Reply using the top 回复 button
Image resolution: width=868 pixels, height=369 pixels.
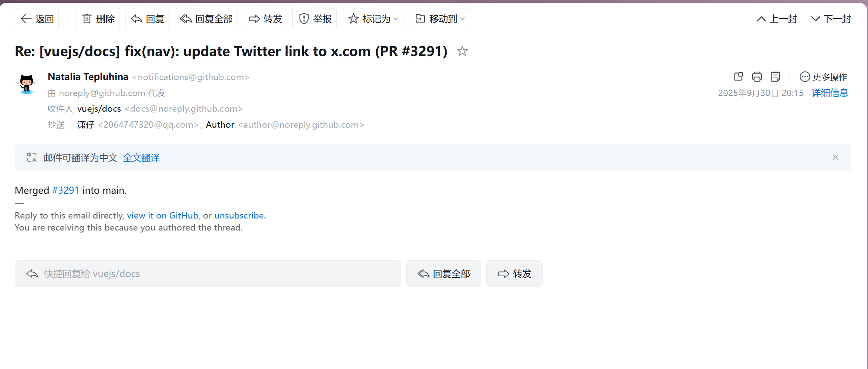(x=148, y=19)
